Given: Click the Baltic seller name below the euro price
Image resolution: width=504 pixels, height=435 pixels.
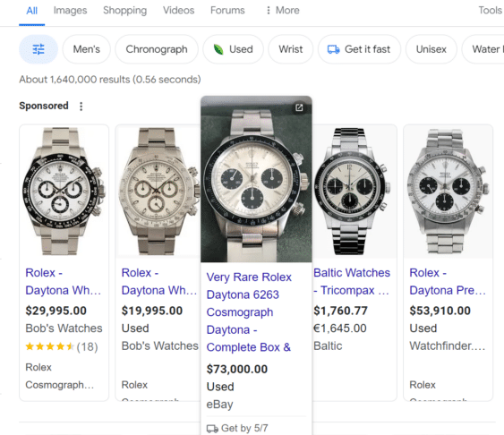Looking at the screenshot, I should click(x=328, y=346).
